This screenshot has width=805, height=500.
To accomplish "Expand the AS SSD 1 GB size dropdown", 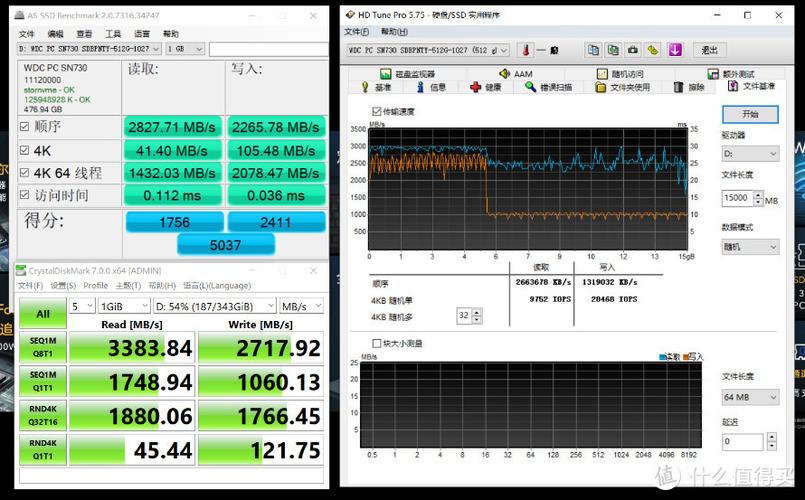I will tap(185, 49).
